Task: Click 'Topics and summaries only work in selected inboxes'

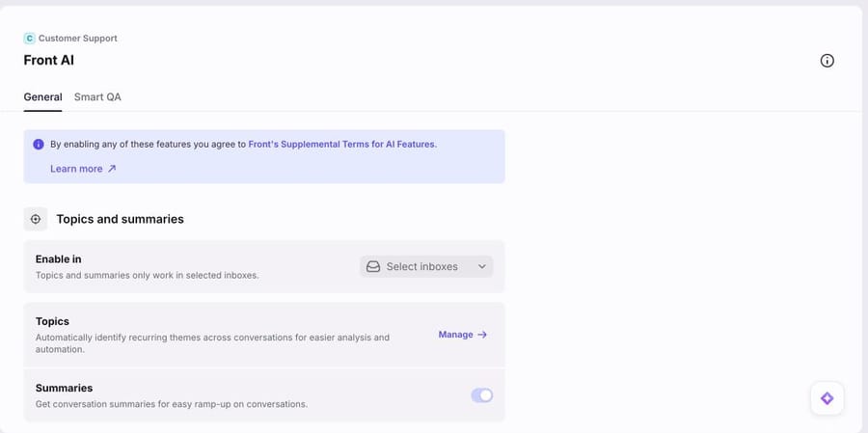Action: point(147,275)
